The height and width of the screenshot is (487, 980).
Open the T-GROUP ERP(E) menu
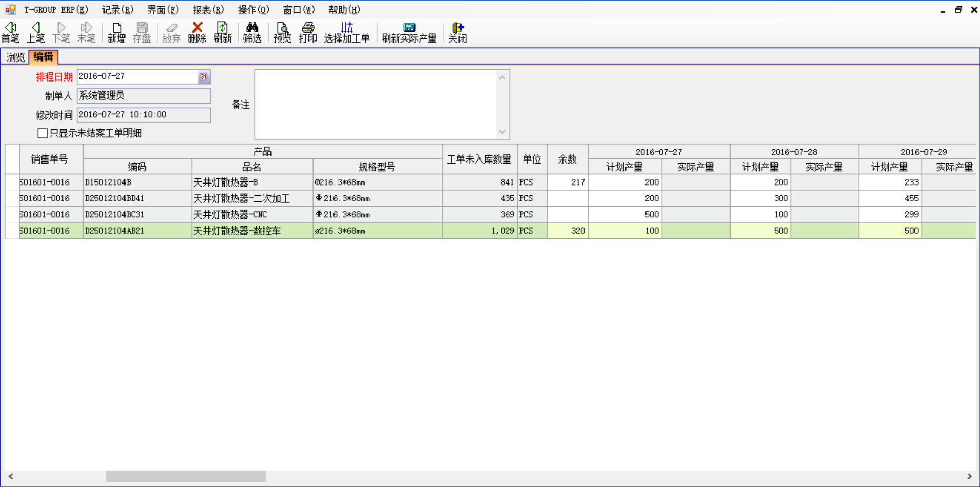click(56, 10)
